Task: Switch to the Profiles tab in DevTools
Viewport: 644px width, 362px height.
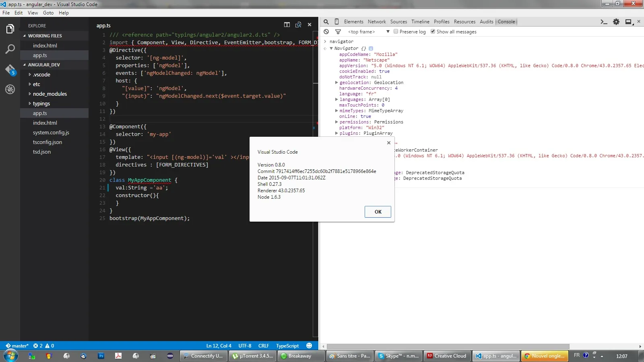Action: click(442, 22)
